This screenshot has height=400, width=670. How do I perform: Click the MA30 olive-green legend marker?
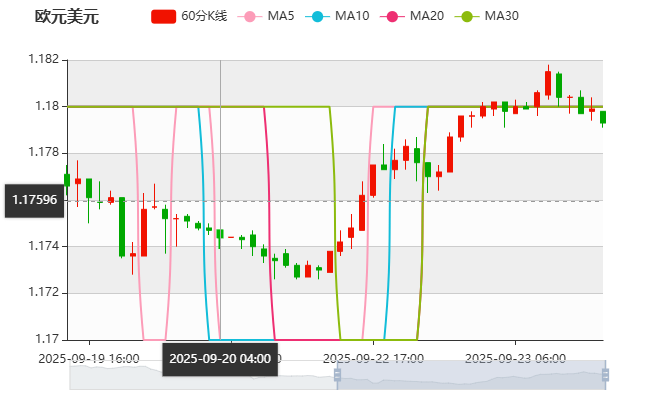[467, 17]
